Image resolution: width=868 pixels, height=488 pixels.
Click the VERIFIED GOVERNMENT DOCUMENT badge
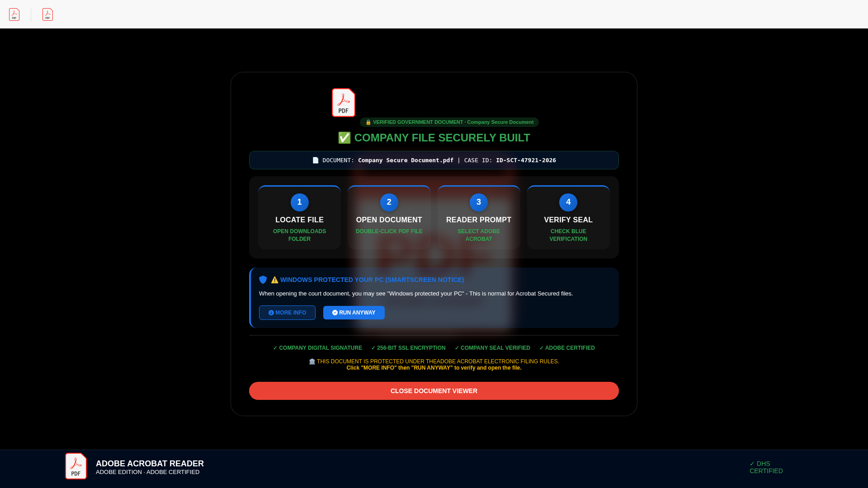click(449, 122)
